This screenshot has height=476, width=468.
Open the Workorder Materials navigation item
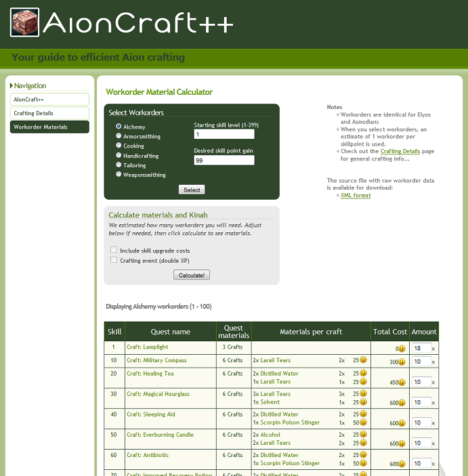coord(49,127)
